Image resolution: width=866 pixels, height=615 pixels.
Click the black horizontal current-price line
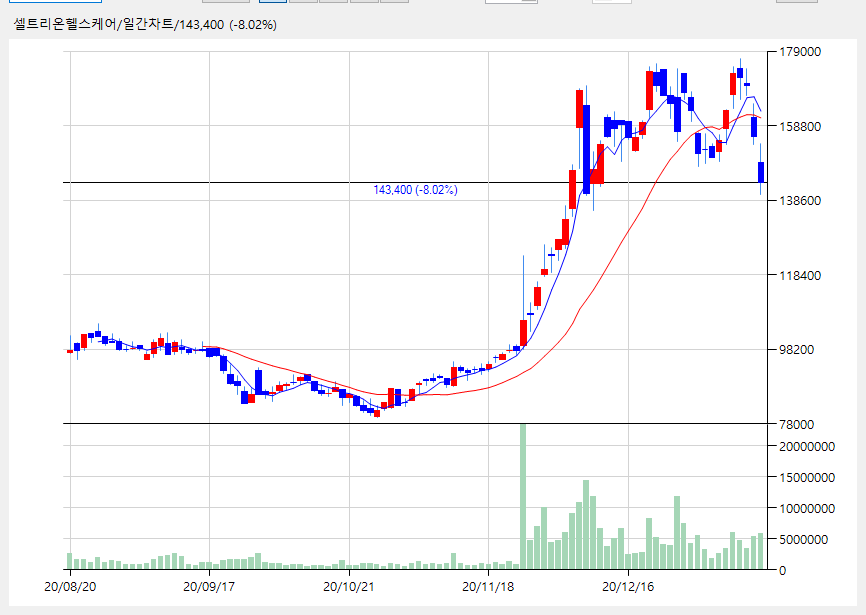[415, 182]
